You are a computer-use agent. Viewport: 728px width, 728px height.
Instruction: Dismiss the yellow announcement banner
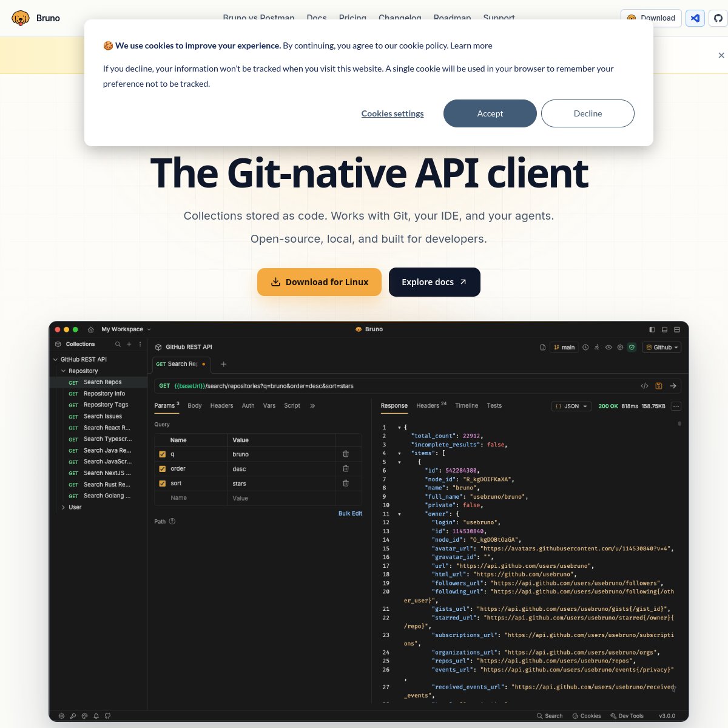pos(721,55)
